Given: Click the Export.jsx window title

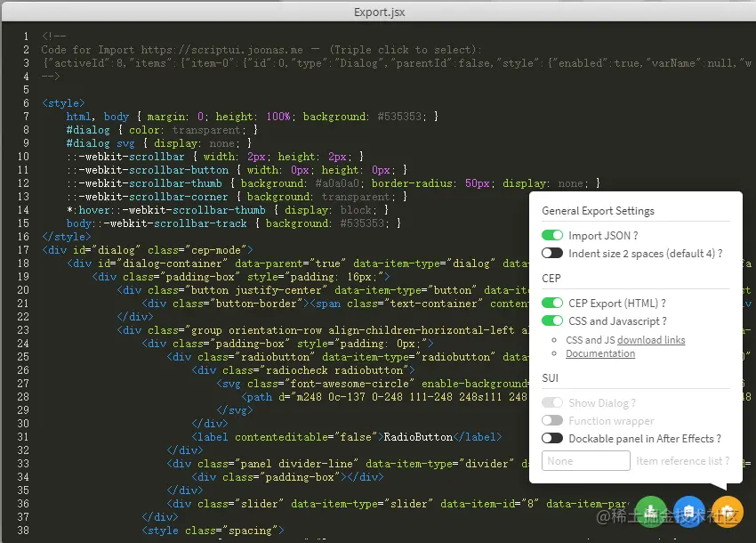Looking at the screenshot, I should (379, 12).
